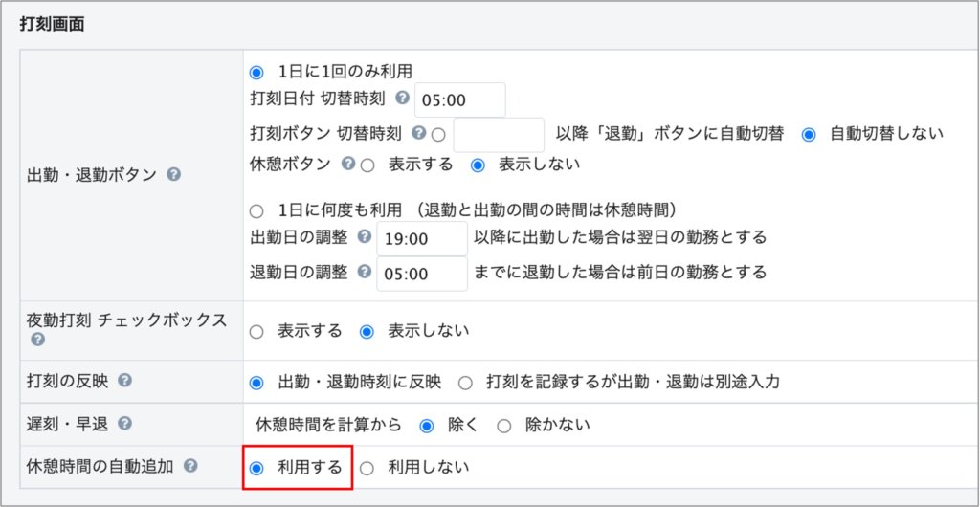
Task: Click help icon beside 退勤日の調整
Action: coord(364,272)
